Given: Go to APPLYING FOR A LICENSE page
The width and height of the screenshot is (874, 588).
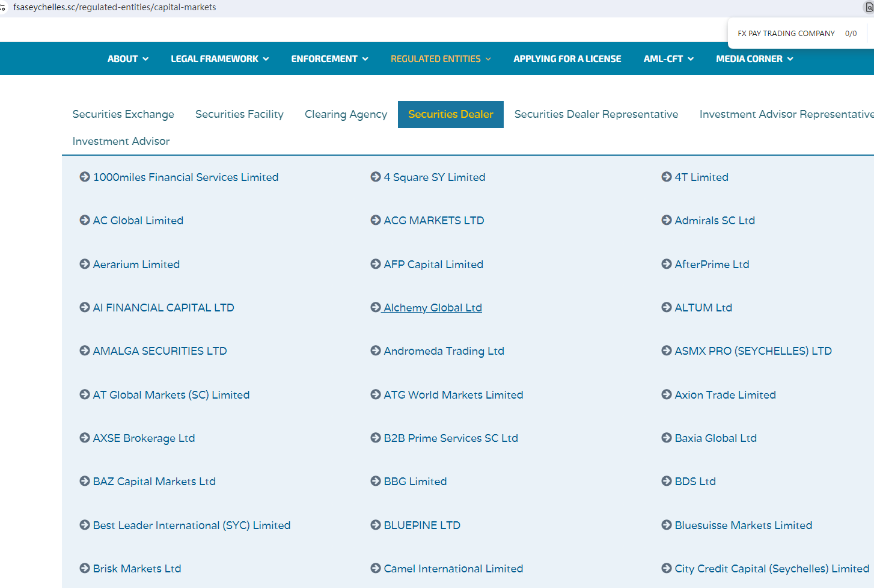Looking at the screenshot, I should pyautogui.click(x=567, y=59).
